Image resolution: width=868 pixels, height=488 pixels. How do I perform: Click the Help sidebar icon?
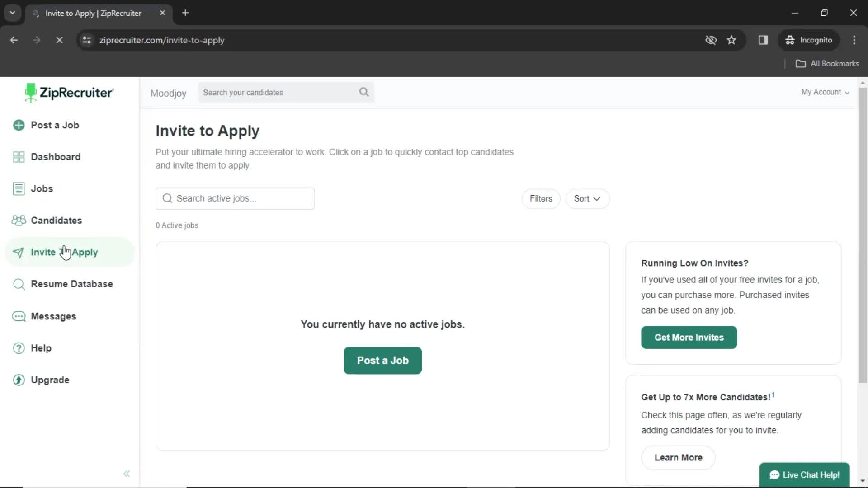(x=19, y=348)
